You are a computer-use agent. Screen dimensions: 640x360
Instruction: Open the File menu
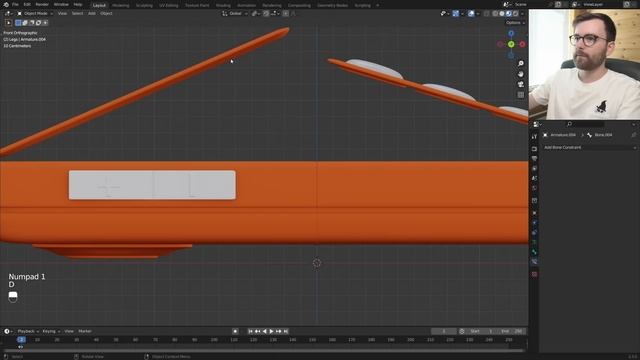(x=16, y=4)
